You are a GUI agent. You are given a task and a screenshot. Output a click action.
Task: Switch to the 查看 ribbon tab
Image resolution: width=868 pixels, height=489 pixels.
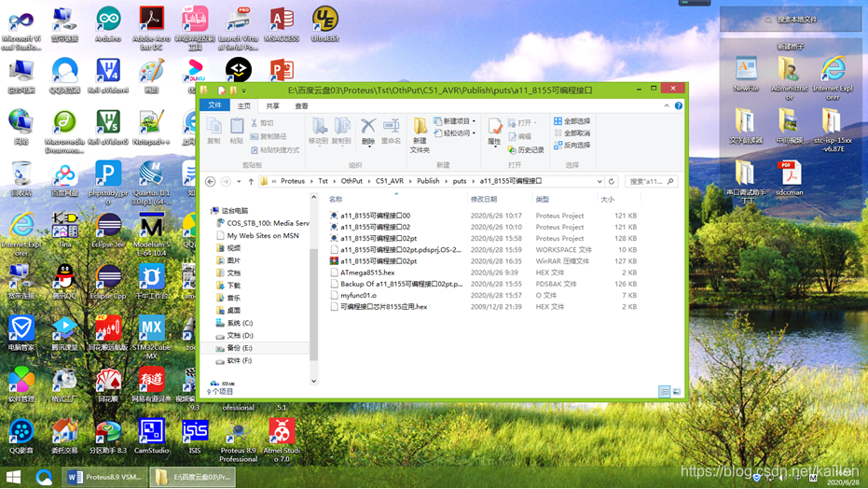301,105
